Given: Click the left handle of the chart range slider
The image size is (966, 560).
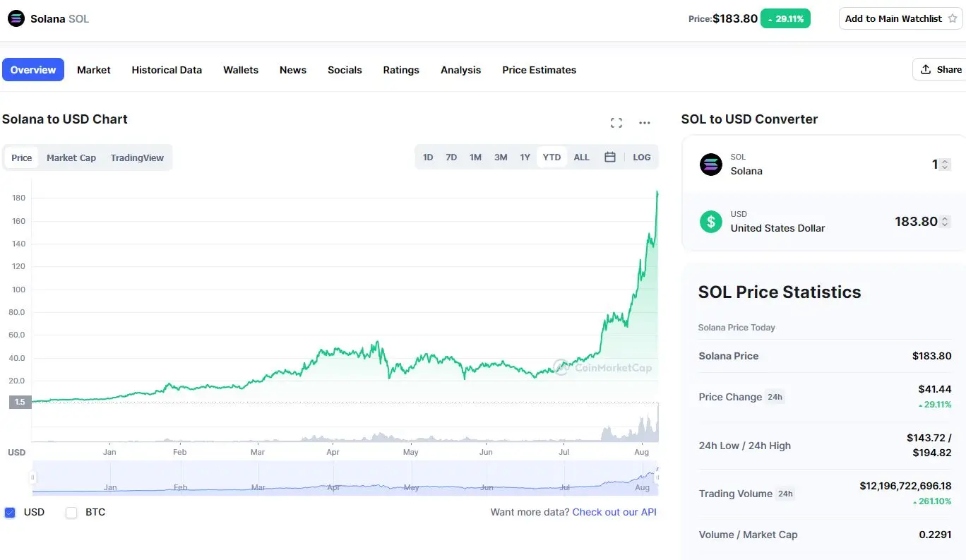Looking at the screenshot, I should [32, 478].
